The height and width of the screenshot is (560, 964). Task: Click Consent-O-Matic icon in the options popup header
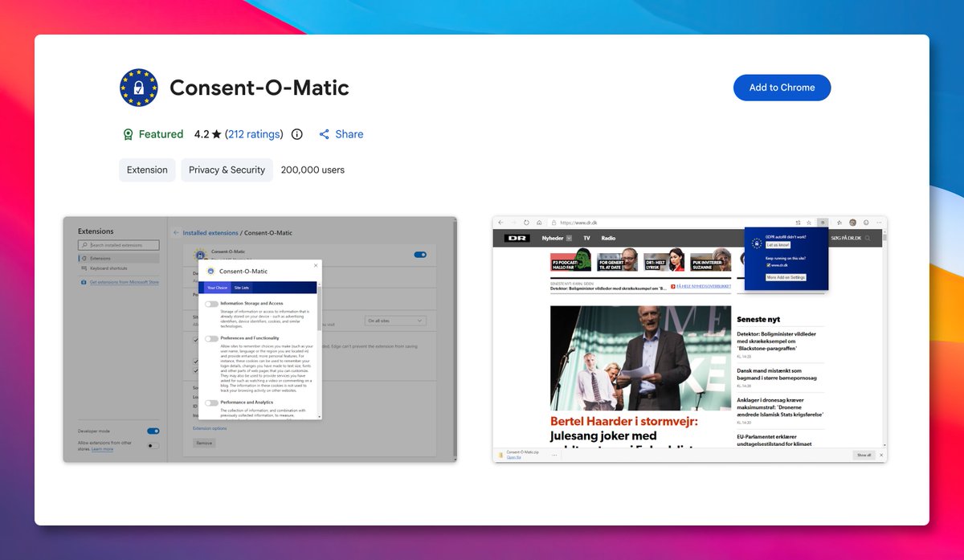tap(210, 272)
